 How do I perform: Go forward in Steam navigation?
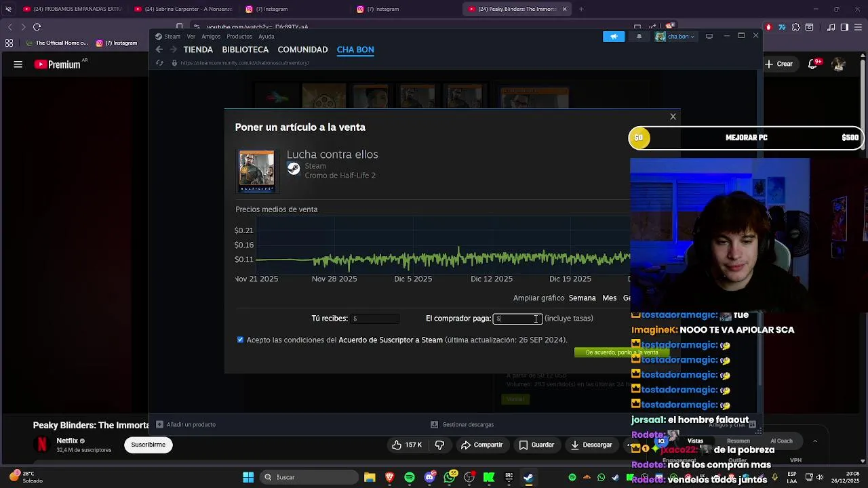173,49
